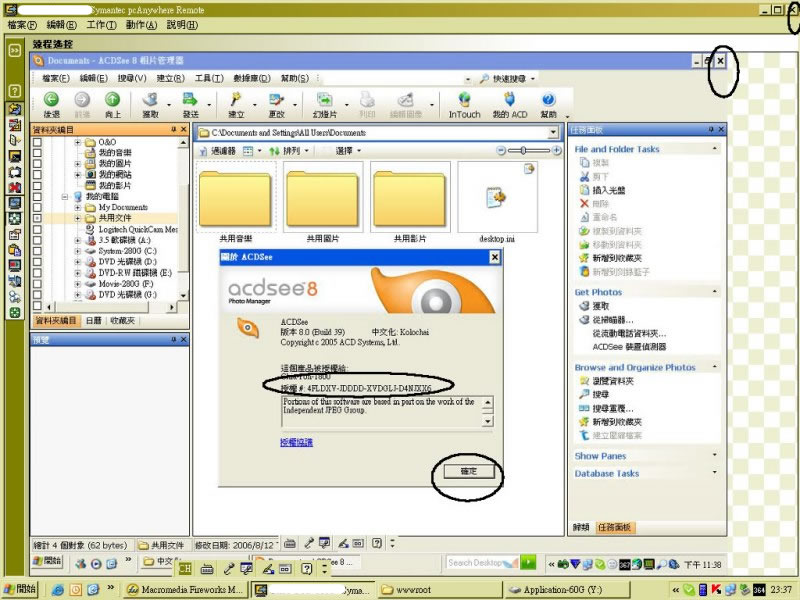Image resolution: width=800 pixels, height=600 pixels.
Task: Open ACDSee's 建立(R) menu
Action: [170, 78]
